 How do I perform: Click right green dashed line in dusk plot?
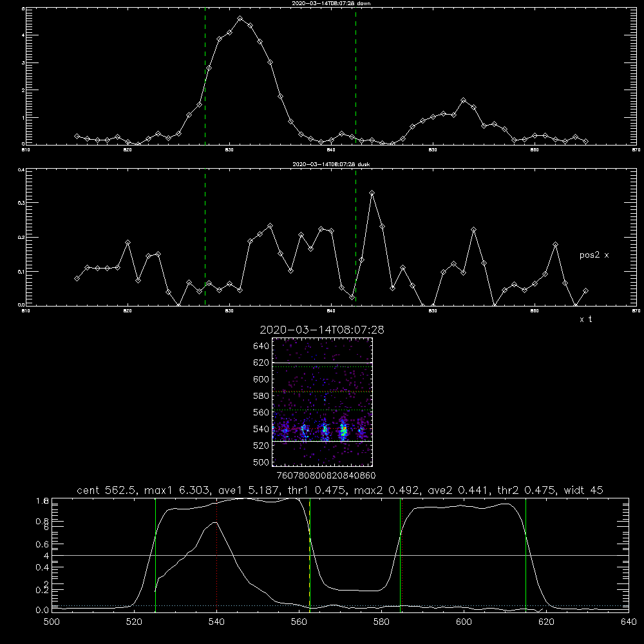pyautogui.click(x=355, y=238)
